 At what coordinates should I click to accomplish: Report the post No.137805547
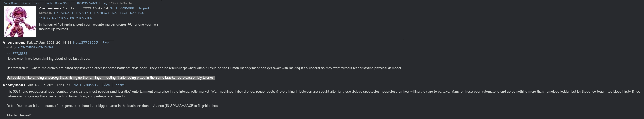118,85
